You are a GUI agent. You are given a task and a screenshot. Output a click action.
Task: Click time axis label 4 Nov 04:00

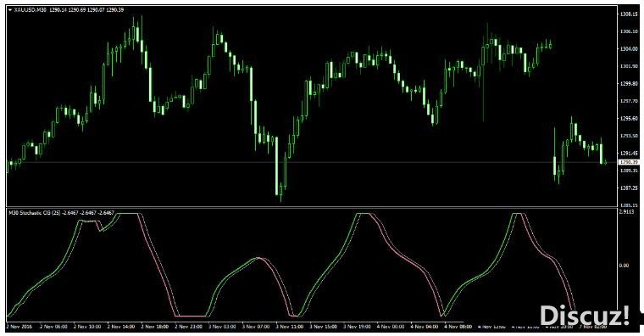tap(425, 327)
